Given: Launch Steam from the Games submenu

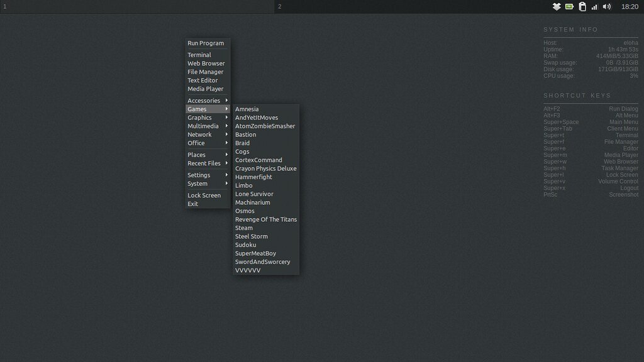Looking at the screenshot, I should [x=244, y=228].
